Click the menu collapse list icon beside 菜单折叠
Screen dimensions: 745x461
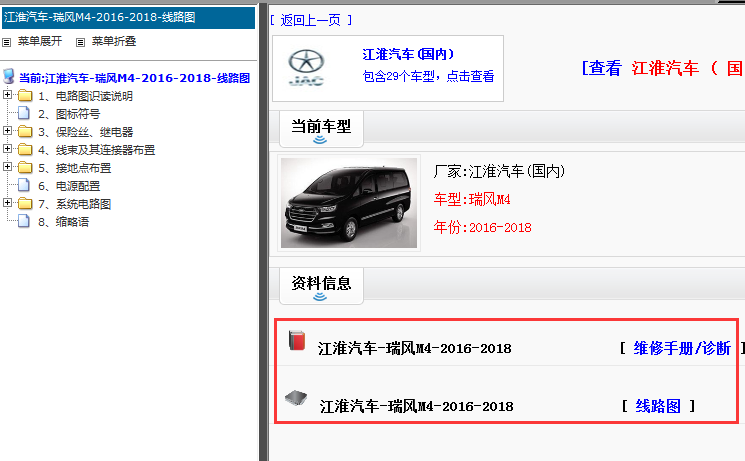point(81,42)
